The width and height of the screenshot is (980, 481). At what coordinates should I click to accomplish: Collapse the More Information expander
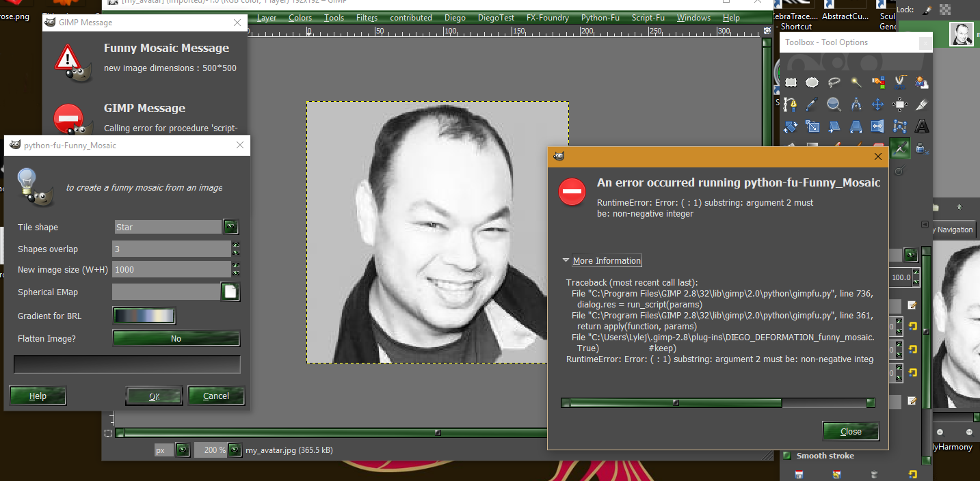(566, 260)
